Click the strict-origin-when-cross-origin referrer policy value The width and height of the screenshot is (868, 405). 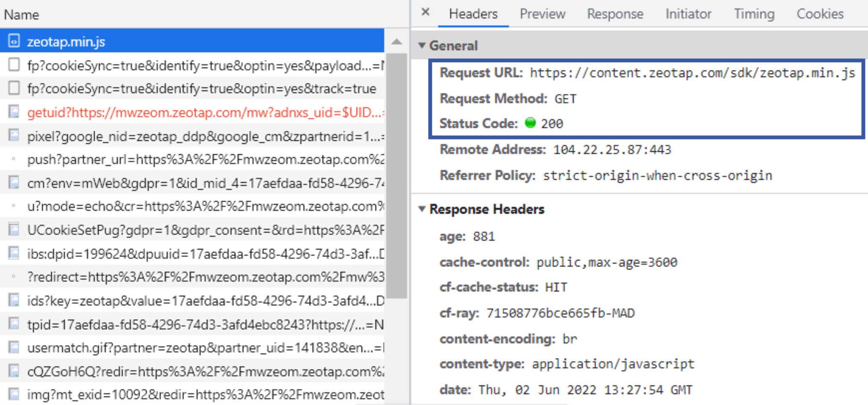[x=658, y=175]
